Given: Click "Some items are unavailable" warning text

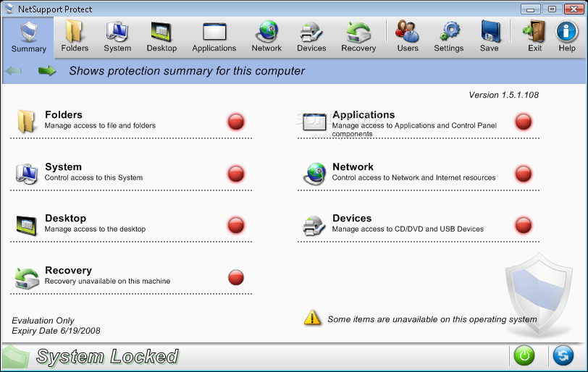Looking at the screenshot, I should 432,319.
